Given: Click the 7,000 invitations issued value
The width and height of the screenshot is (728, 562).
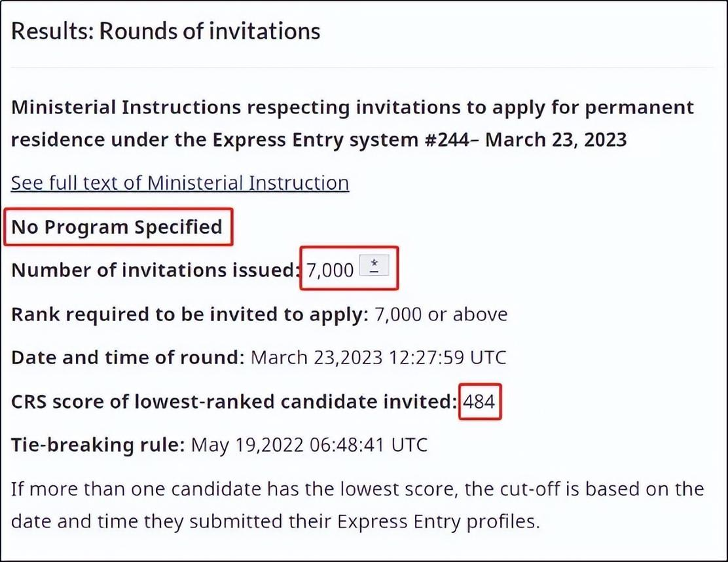Looking at the screenshot, I should click(x=331, y=270).
